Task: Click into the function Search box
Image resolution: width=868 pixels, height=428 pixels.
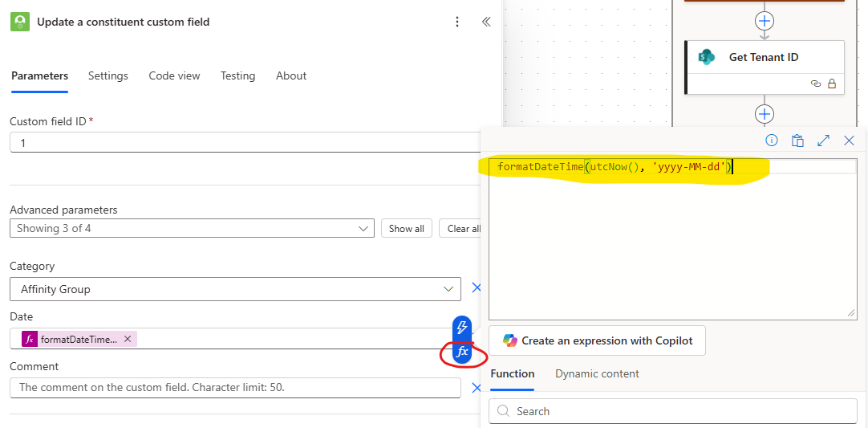Action: [672, 411]
